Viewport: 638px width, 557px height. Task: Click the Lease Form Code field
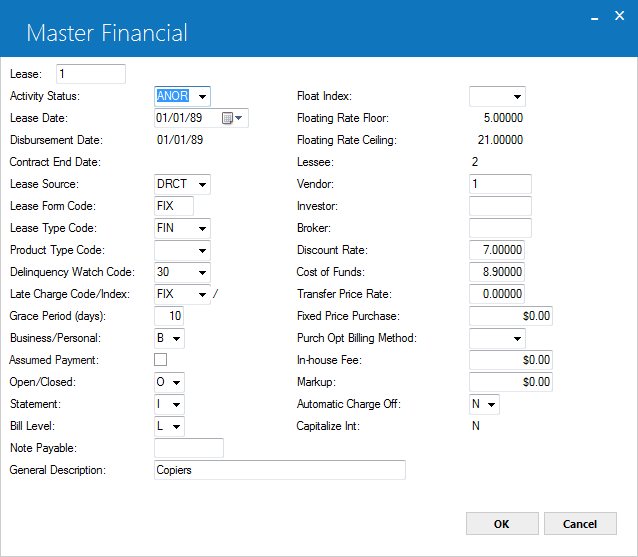(174, 206)
